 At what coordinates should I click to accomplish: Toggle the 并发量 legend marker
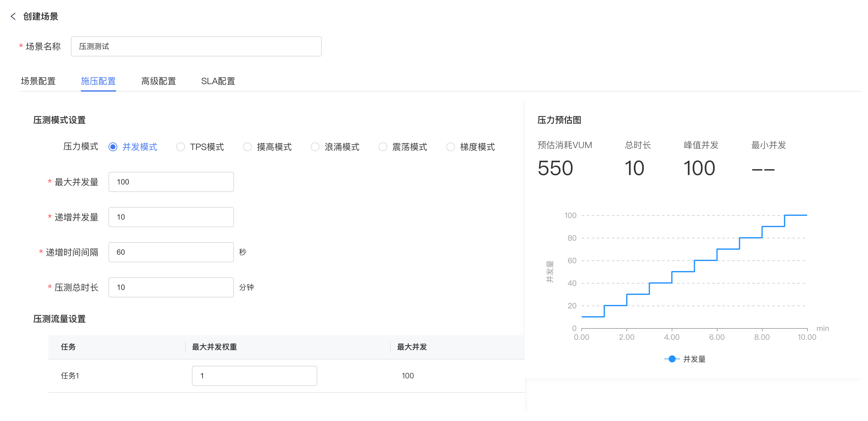tap(672, 359)
